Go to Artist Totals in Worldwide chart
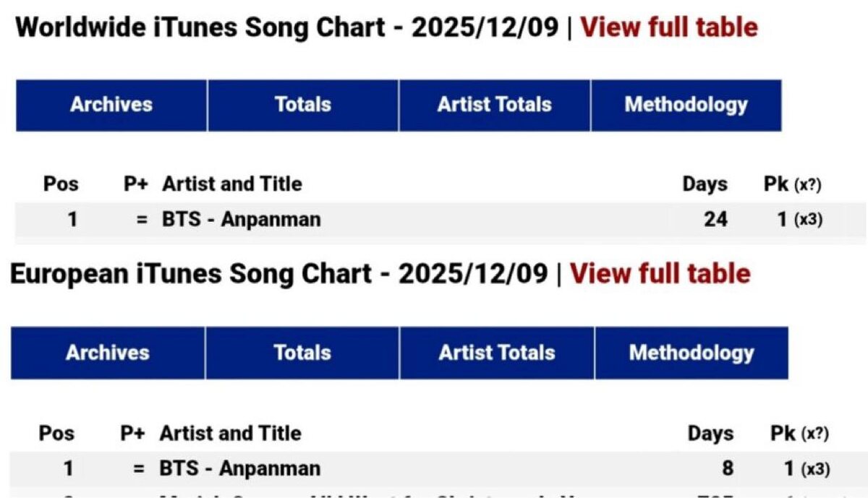Screen dimensions: 868x498 pos(494,105)
